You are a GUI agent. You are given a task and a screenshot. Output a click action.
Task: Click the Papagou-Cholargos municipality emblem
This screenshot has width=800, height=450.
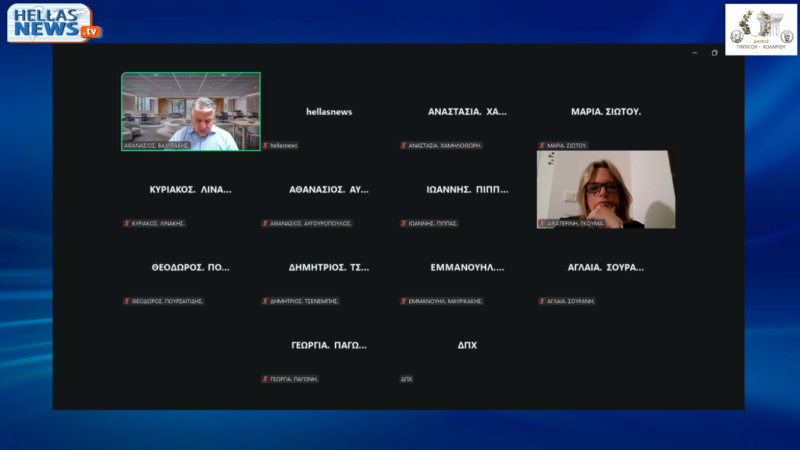coord(761,30)
